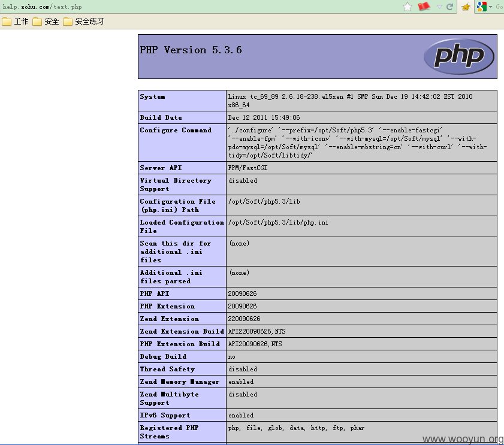Click the 'Additional .ini files parsed' label
This screenshot has width=504, height=445.
pyautogui.click(x=171, y=277)
